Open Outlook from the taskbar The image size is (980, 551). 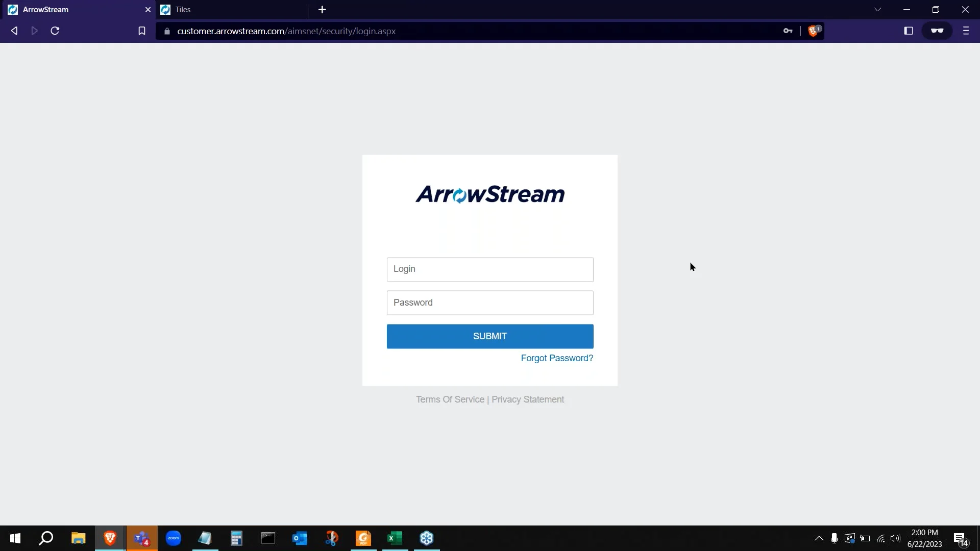[x=300, y=538]
